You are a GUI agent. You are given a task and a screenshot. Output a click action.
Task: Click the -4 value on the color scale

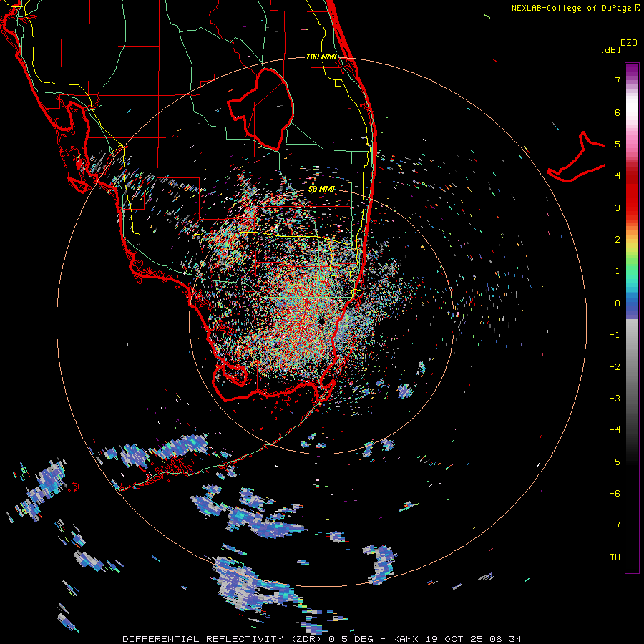tap(615, 430)
